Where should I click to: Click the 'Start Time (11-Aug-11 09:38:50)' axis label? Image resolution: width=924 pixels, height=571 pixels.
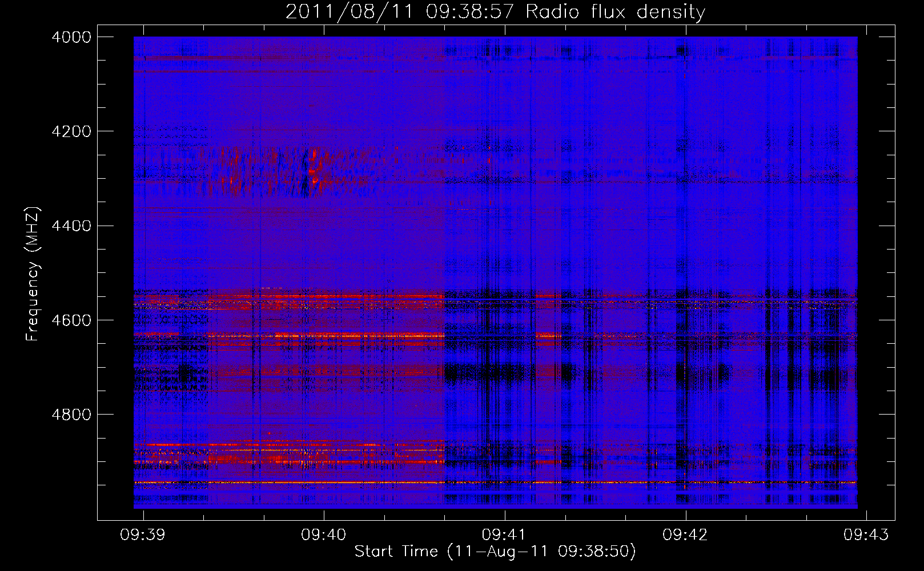click(x=495, y=552)
